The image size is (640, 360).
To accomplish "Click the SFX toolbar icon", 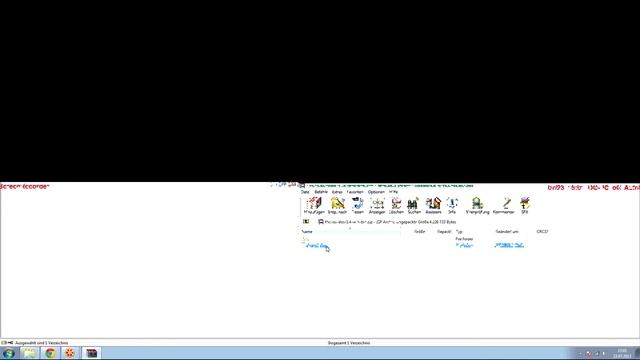I will point(524,205).
